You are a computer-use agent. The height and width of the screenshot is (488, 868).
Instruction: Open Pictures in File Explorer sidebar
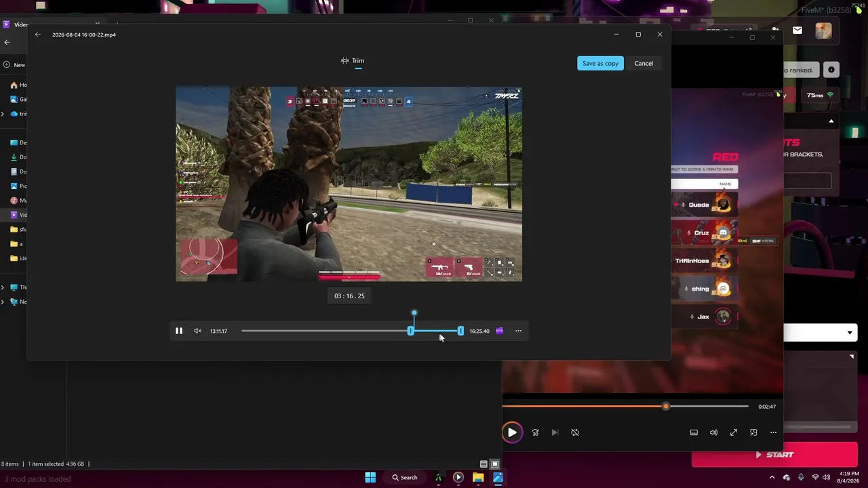(x=18, y=186)
